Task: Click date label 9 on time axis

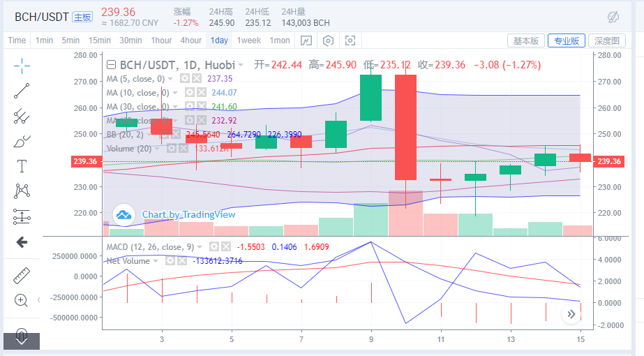Action: pyautogui.click(x=371, y=339)
